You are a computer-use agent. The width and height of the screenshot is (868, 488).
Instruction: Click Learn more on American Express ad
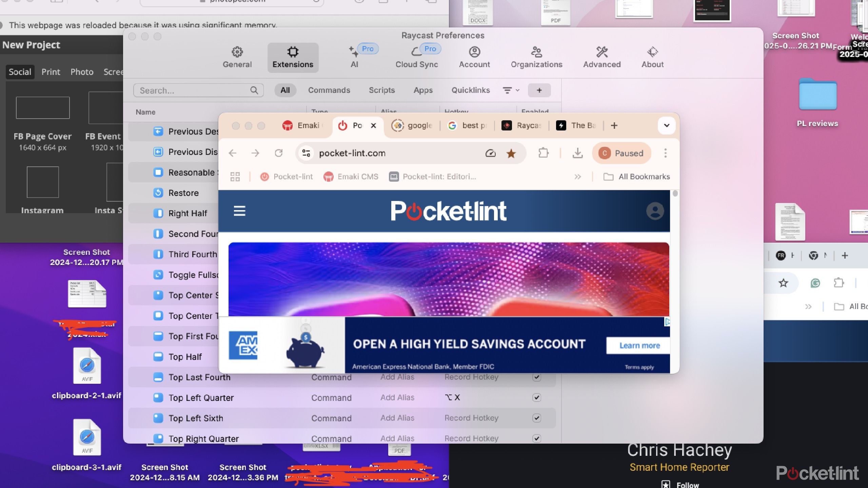(x=638, y=345)
